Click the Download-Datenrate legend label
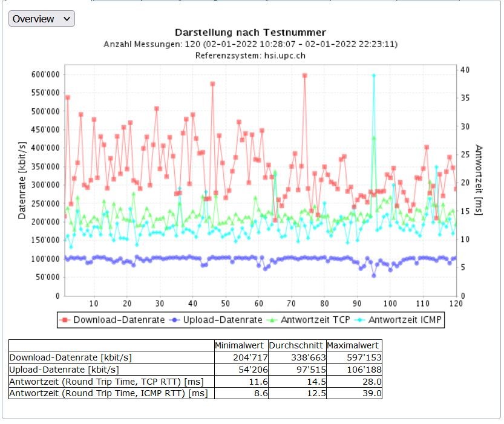This screenshot has height=424, width=504. coord(119,320)
